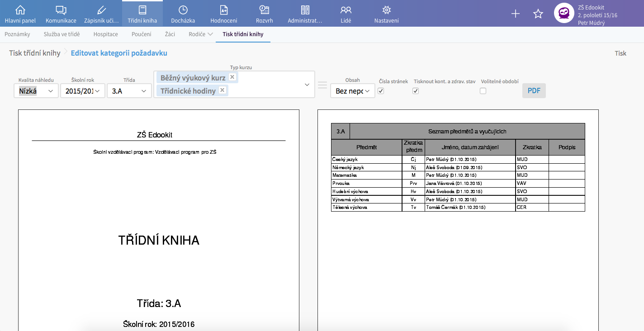
Task: Click the VAV abbreviation cell
Action: click(x=532, y=183)
